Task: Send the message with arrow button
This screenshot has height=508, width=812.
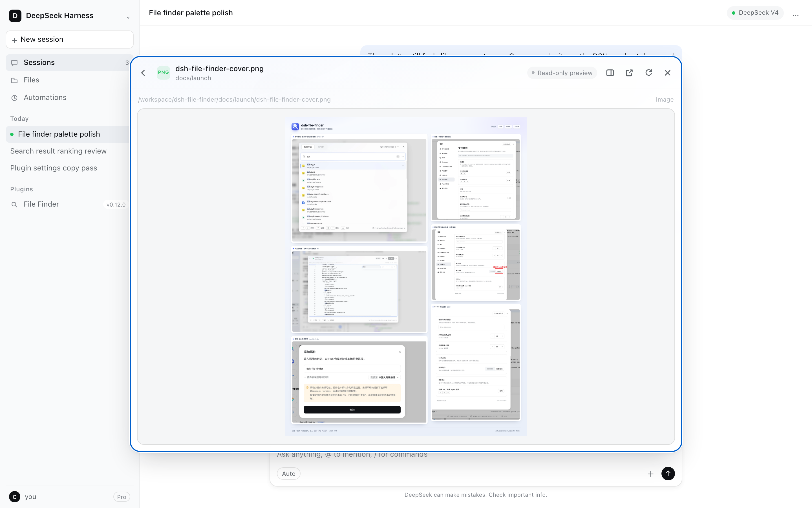Action: click(668, 473)
